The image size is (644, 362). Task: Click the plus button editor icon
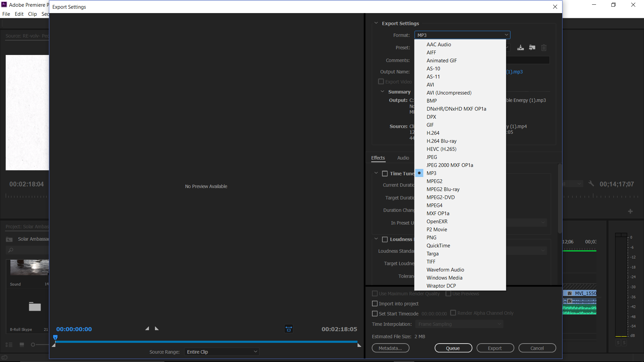point(630,211)
